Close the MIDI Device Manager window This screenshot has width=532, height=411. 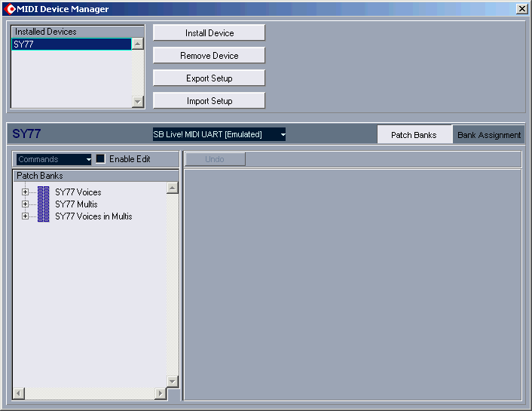tap(521, 9)
